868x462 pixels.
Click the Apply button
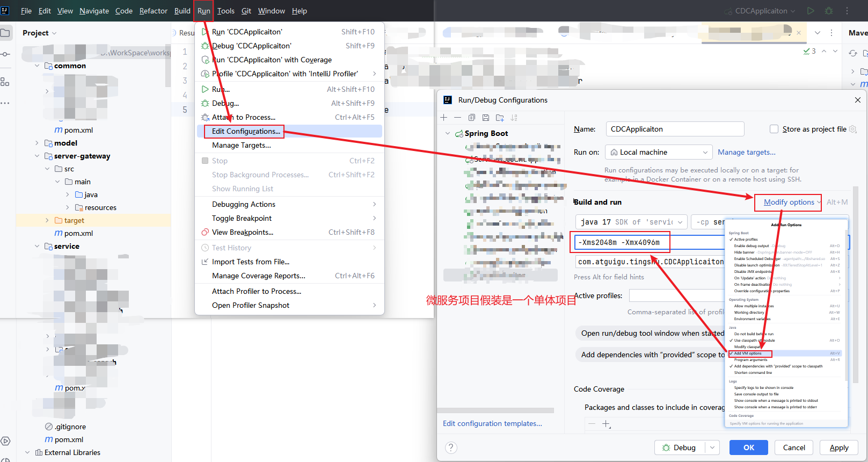(839, 447)
